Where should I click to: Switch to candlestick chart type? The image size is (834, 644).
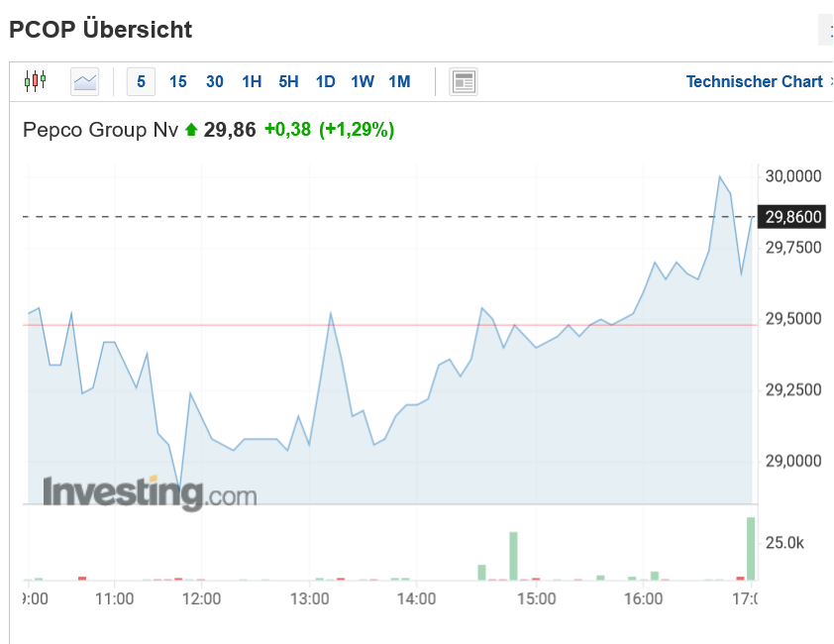click(x=36, y=81)
